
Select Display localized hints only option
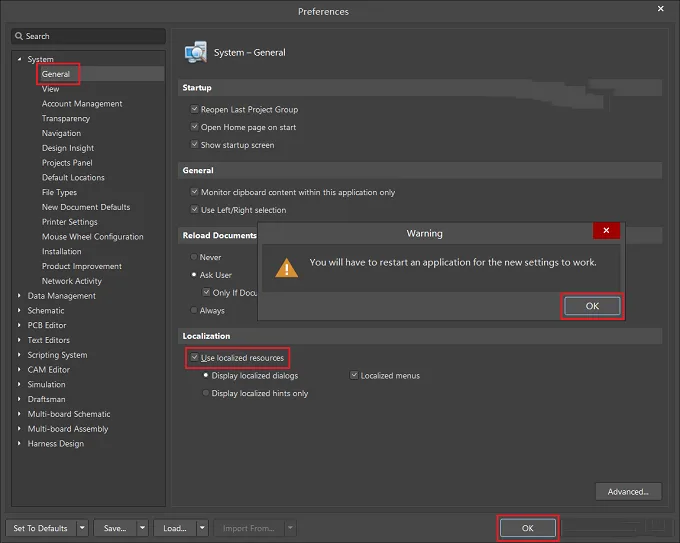tap(206, 393)
